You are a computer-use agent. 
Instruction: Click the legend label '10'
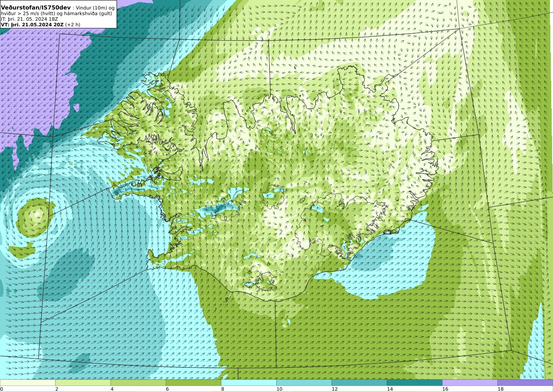279,389
